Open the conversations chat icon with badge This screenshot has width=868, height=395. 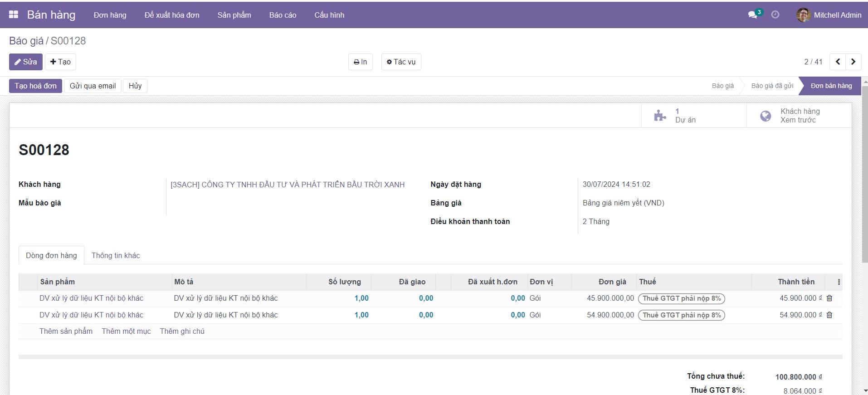tap(754, 15)
